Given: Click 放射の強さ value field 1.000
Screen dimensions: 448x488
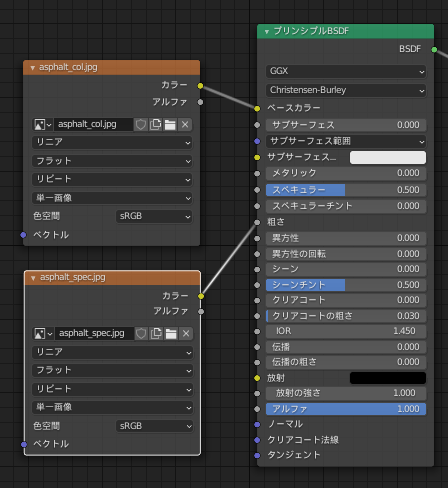Looking at the screenshot, I should [346, 393].
